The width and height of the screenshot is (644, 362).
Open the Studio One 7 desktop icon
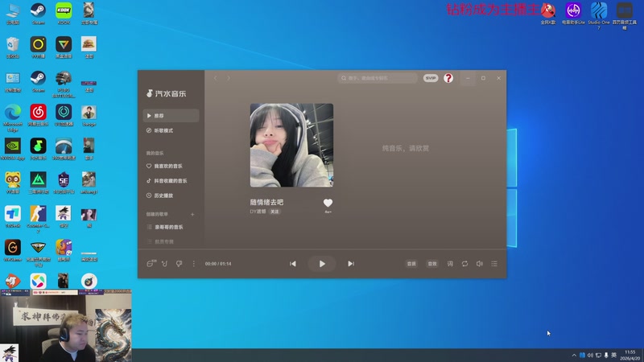(x=599, y=15)
